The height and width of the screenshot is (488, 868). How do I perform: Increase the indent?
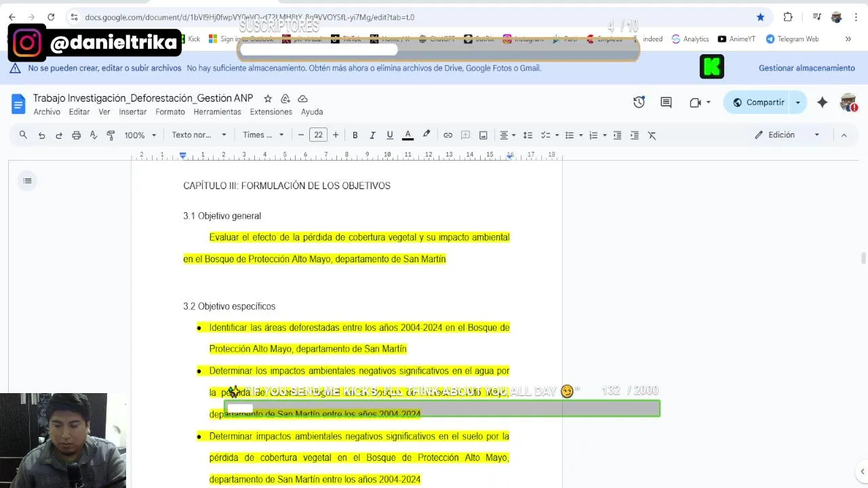click(x=634, y=135)
